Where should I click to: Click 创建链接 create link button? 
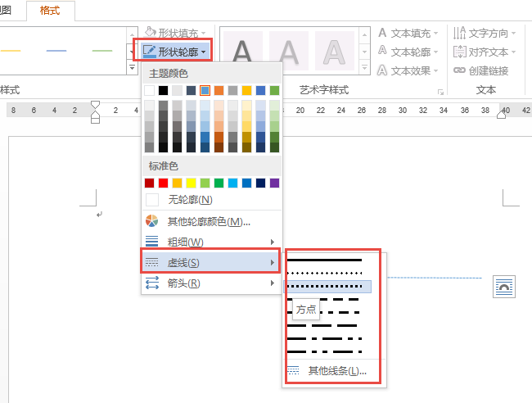coord(481,70)
